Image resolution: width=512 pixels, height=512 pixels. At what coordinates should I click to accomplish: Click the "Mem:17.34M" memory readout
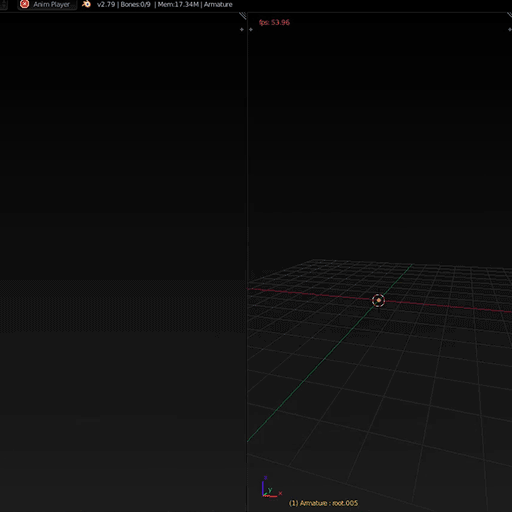[x=178, y=5]
